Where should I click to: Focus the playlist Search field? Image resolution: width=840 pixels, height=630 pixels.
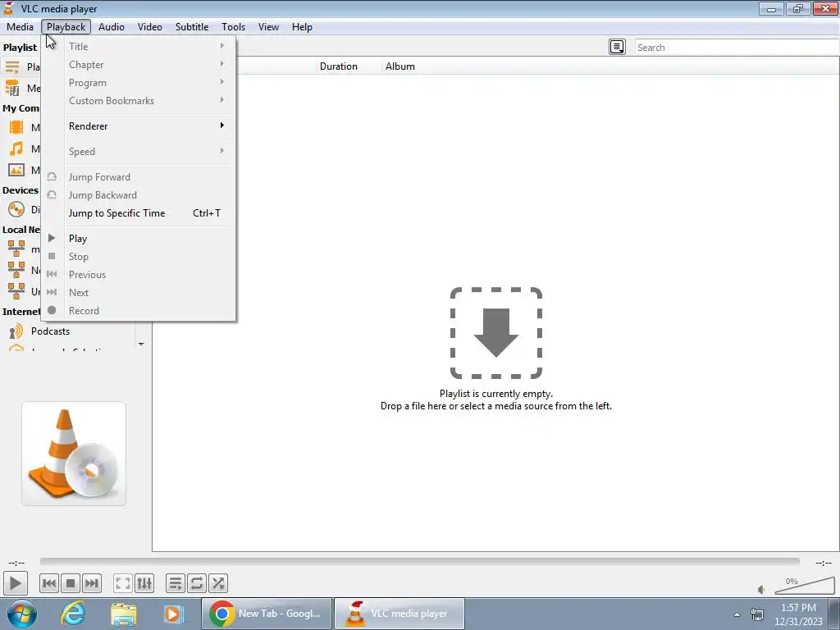point(737,47)
